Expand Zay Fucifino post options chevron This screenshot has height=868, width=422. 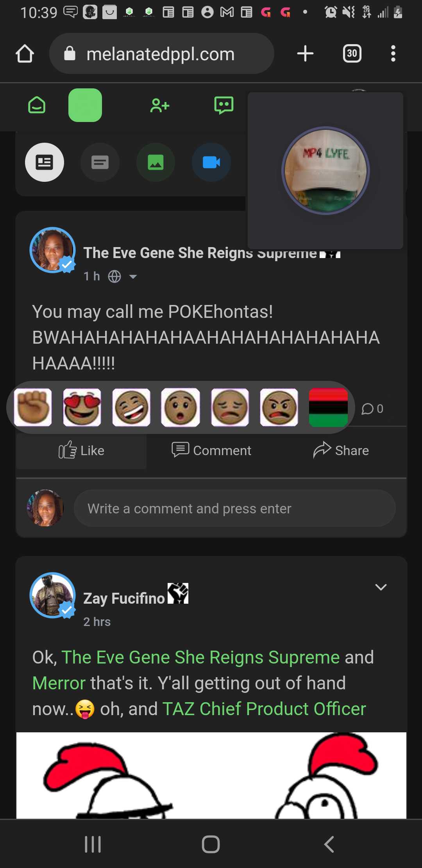click(x=381, y=587)
